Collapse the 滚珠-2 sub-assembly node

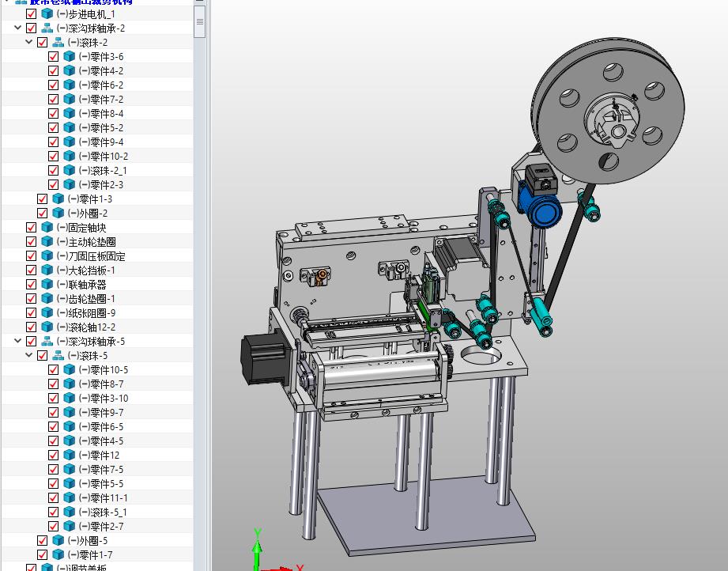click(x=28, y=42)
